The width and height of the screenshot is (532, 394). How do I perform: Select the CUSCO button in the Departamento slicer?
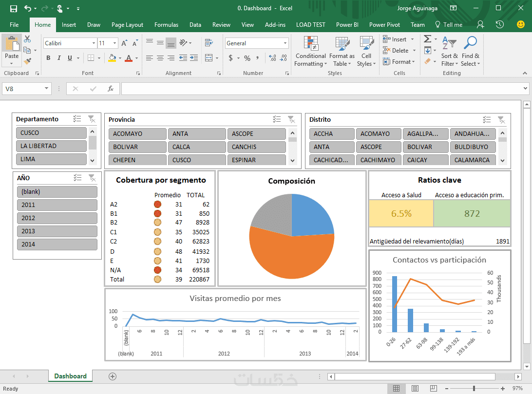coord(51,133)
